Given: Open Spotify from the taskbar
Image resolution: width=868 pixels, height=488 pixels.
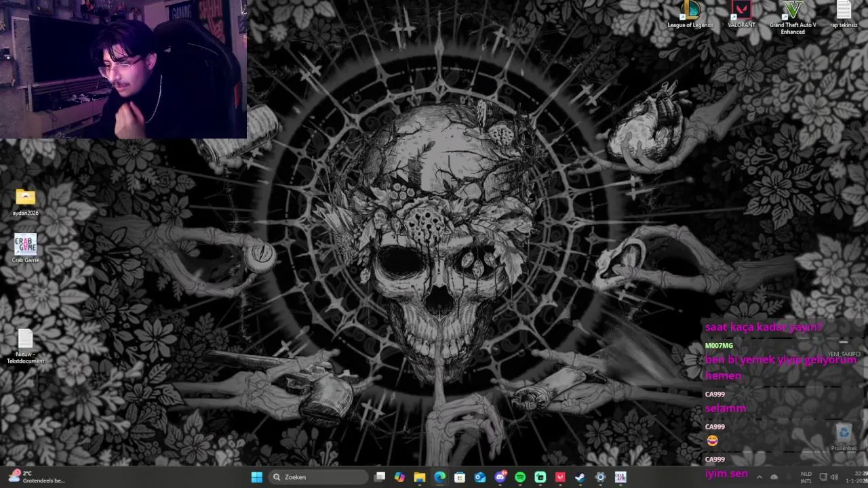Looking at the screenshot, I should tap(520, 477).
